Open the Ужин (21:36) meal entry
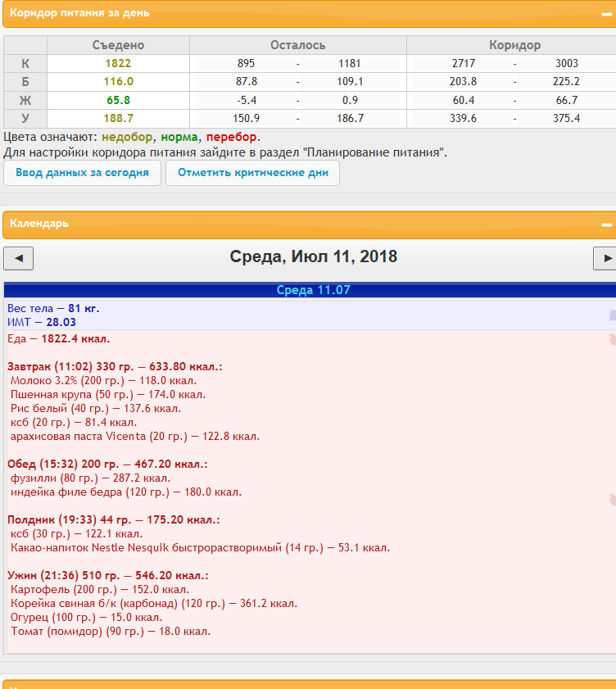 [x=107, y=575]
